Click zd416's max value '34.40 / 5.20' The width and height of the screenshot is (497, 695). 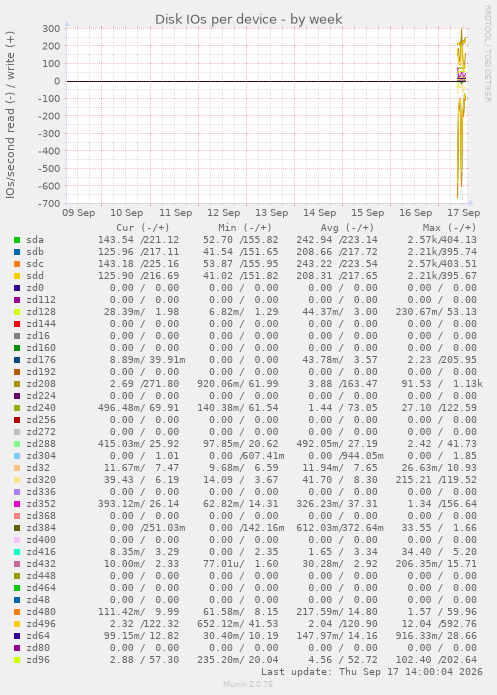[x=439, y=552]
